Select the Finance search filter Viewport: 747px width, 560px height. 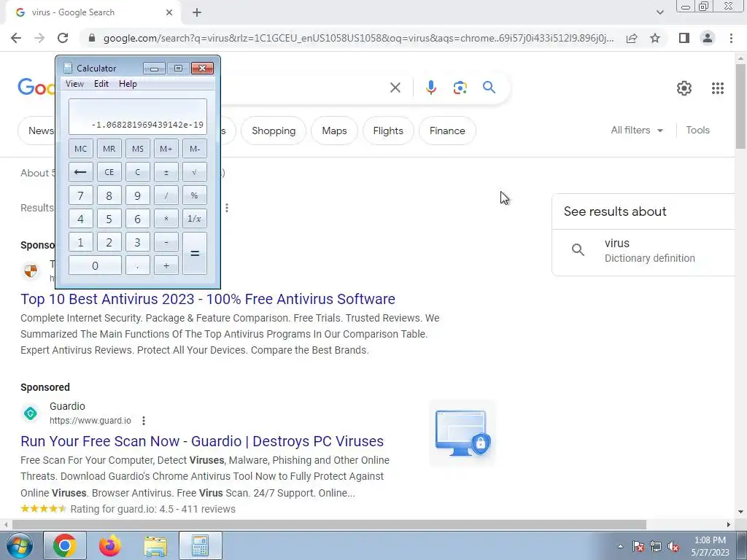click(x=447, y=131)
